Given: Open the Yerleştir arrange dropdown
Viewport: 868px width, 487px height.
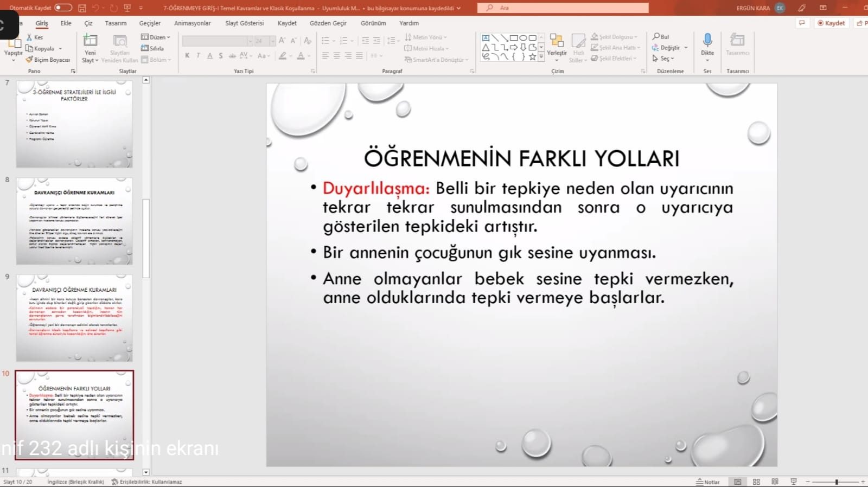Looking at the screenshot, I should tap(557, 47).
